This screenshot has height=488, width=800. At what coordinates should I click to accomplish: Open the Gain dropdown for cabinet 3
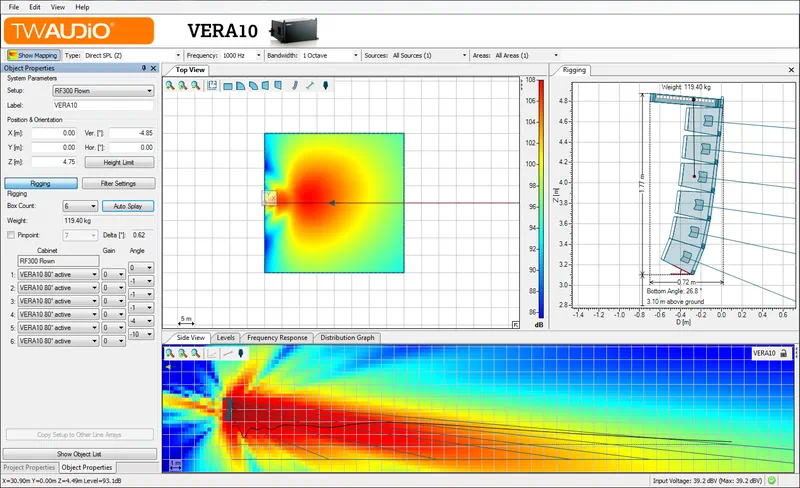113,301
